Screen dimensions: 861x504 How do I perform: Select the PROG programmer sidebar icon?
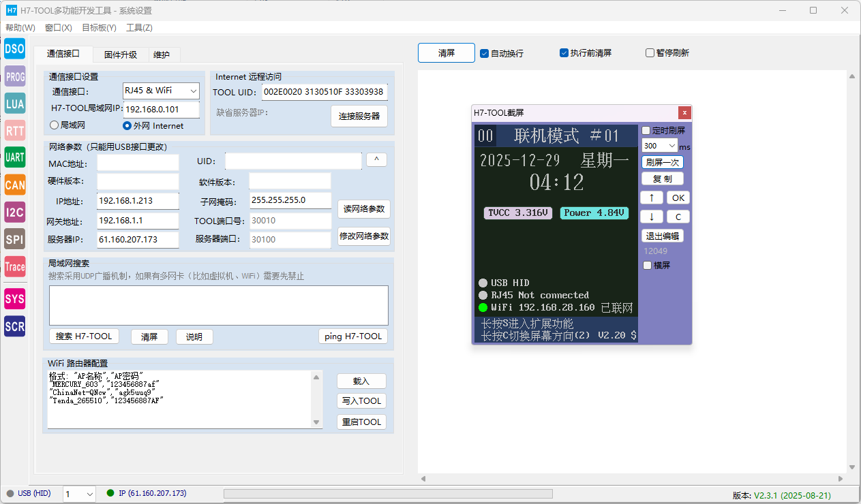(14, 76)
